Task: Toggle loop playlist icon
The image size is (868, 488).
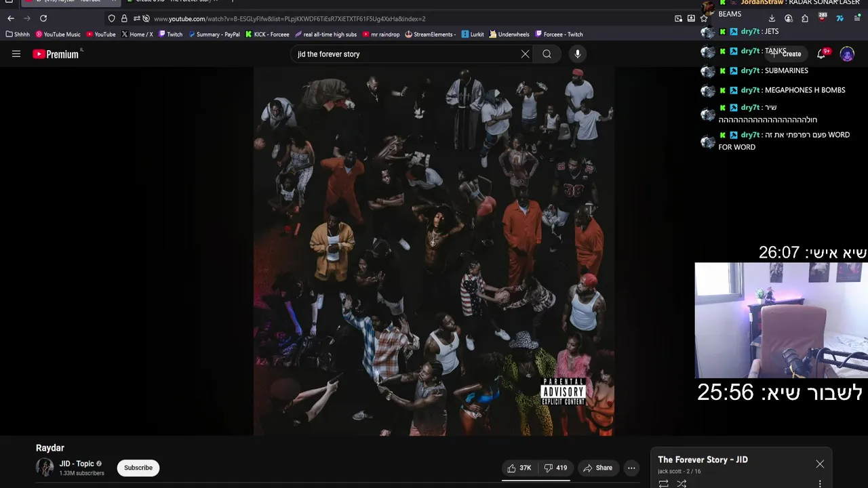Action: pyautogui.click(x=664, y=483)
